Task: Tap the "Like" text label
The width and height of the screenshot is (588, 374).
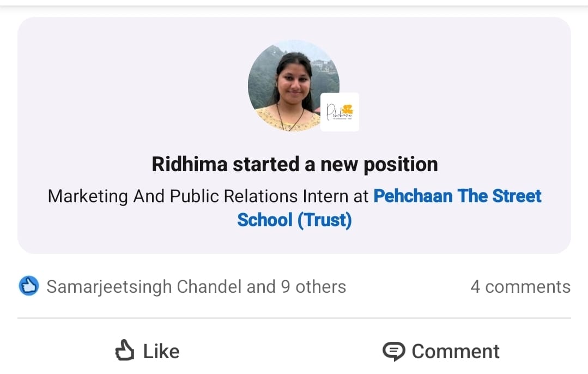Action: click(161, 352)
